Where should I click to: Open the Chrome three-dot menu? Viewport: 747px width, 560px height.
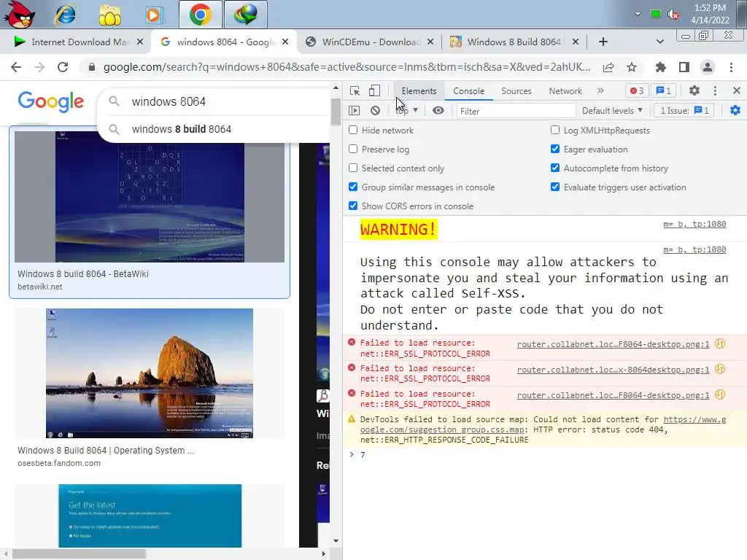pyautogui.click(x=731, y=67)
